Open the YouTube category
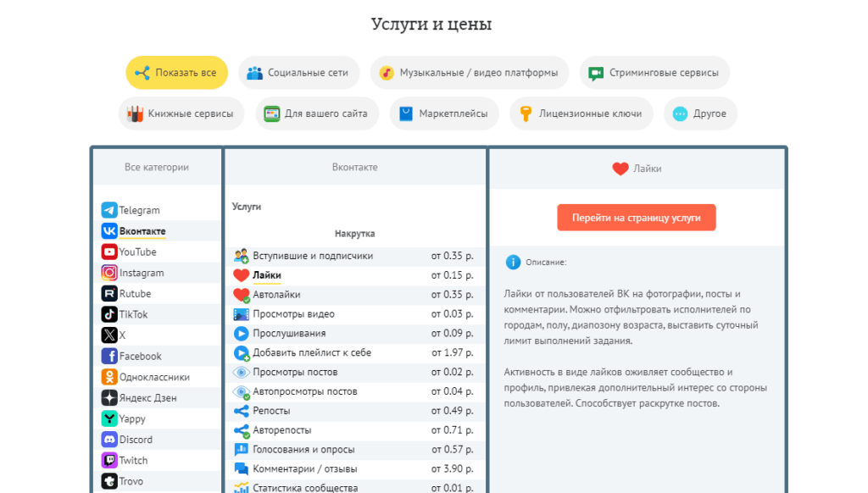The image size is (868, 493). [x=157, y=252]
